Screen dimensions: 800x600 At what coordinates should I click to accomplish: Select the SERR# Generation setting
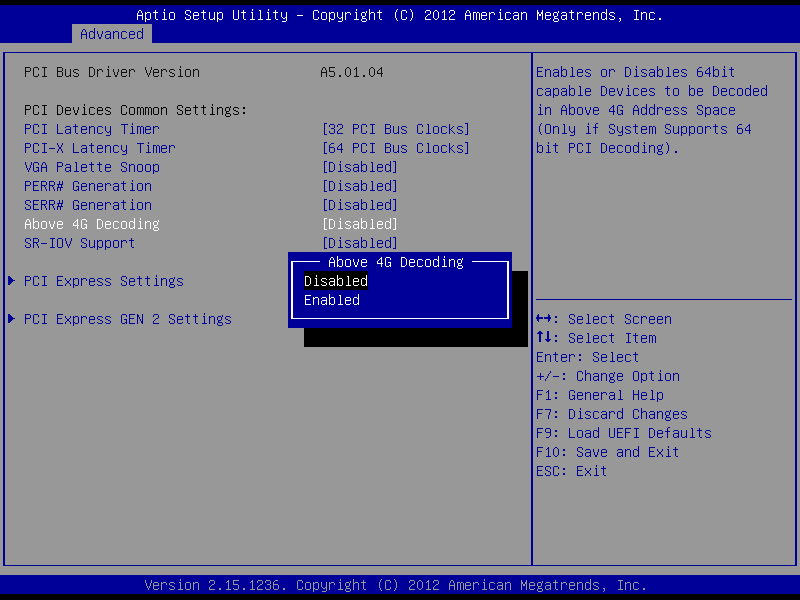(x=88, y=205)
